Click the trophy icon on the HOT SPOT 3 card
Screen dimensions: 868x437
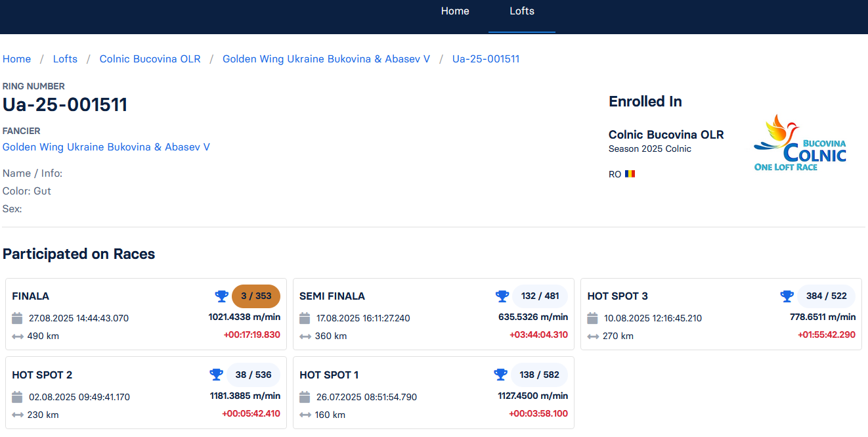tap(787, 296)
